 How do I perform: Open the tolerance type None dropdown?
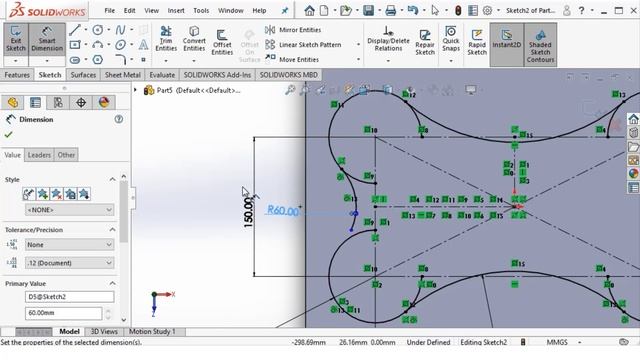tap(70, 245)
